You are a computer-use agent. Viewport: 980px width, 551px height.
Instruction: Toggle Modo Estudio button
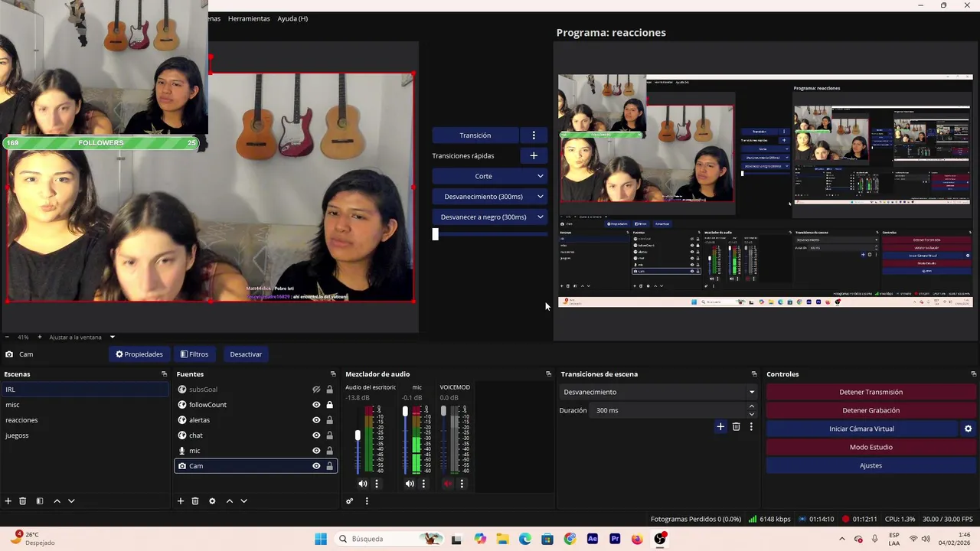tap(871, 447)
